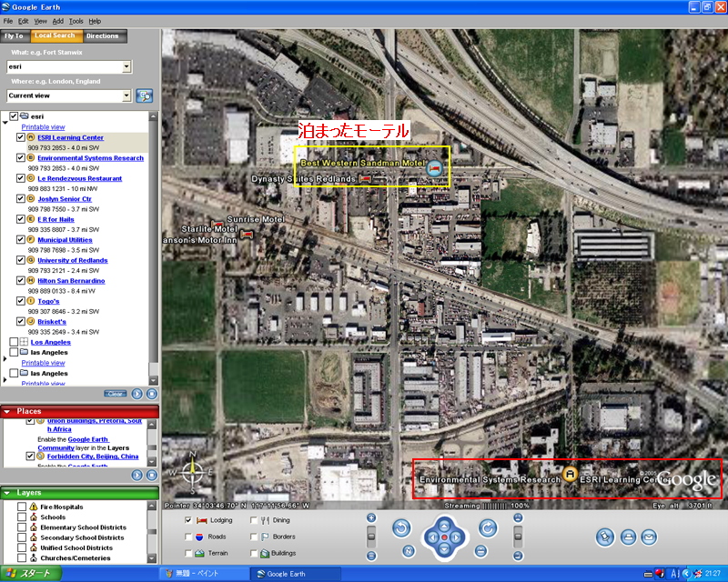Viewport: 728px width, 582px height.
Task: Collapse the Layers panel
Action: point(7,493)
